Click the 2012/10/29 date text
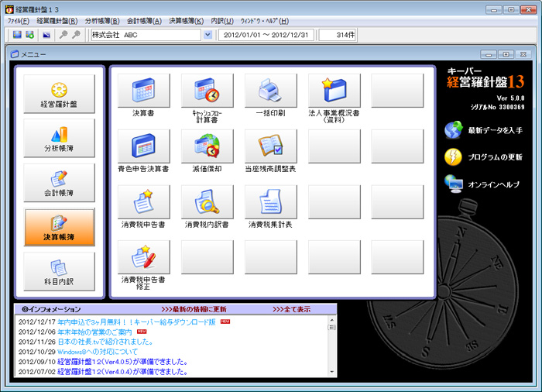 click(x=37, y=352)
